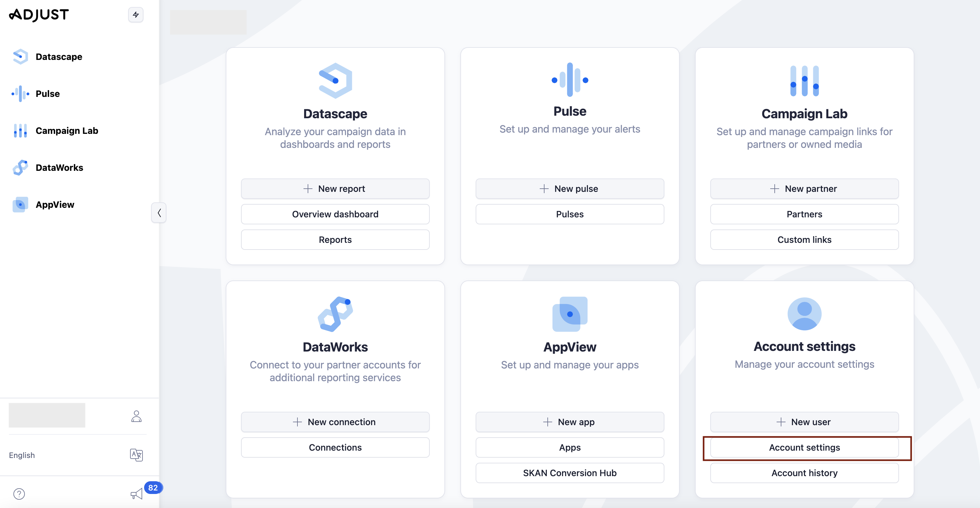Create a New connection in DataWorks
The width and height of the screenshot is (980, 508).
coord(335,422)
